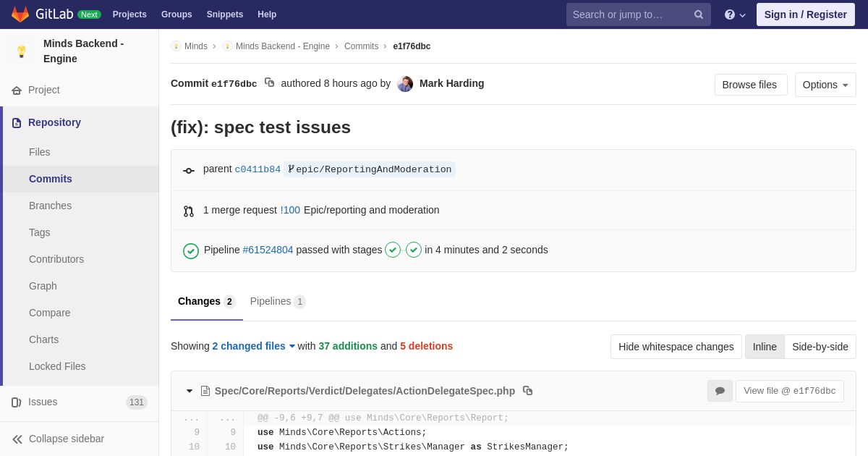Click the GitLab fox logo
868x456 pixels.
point(20,14)
